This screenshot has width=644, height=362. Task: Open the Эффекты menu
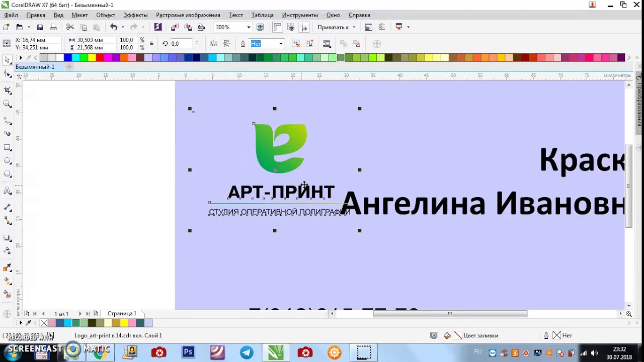pyautogui.click(x=135, y=15)
